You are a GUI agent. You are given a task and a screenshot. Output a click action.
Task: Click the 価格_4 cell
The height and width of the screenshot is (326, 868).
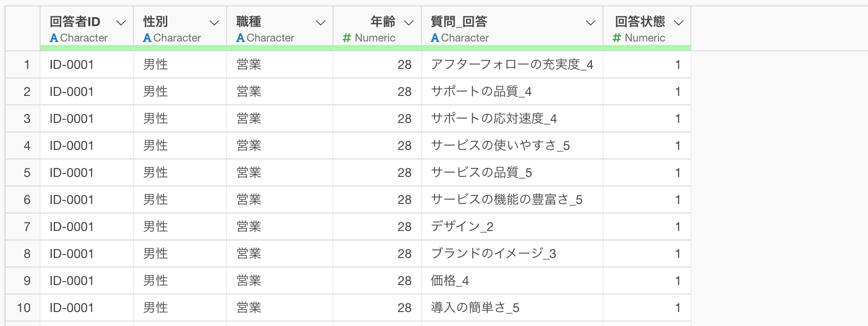pos(450,281)
